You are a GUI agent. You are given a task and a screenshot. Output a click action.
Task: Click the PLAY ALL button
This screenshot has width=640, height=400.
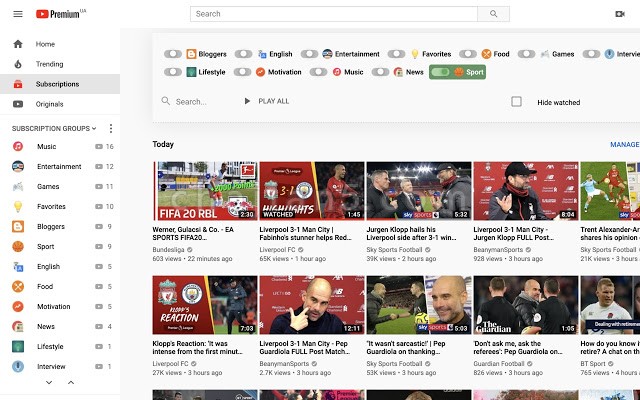click(x=267, y=101)
